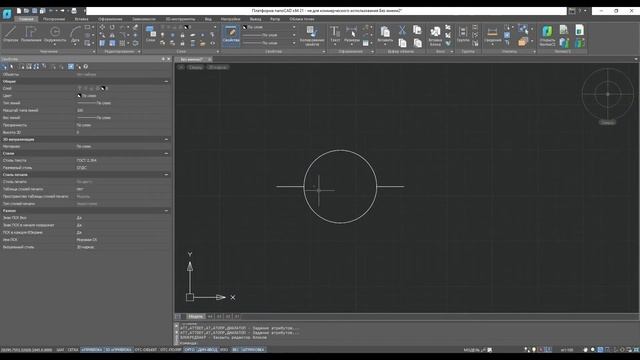Select the Line (Отрезок) drawing tool
Screen dimensions: 640x360
point(11,34)
